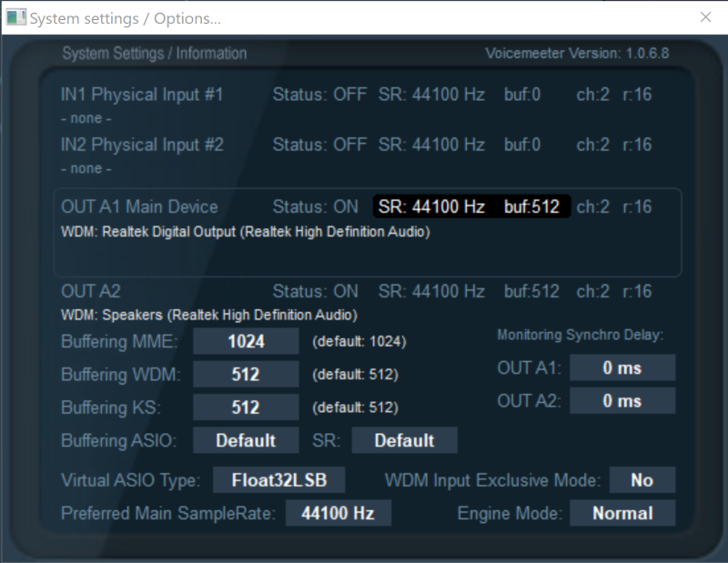Click the Voicemeeter app icon in title bar

pyautogui.click(x=15, y=17)
